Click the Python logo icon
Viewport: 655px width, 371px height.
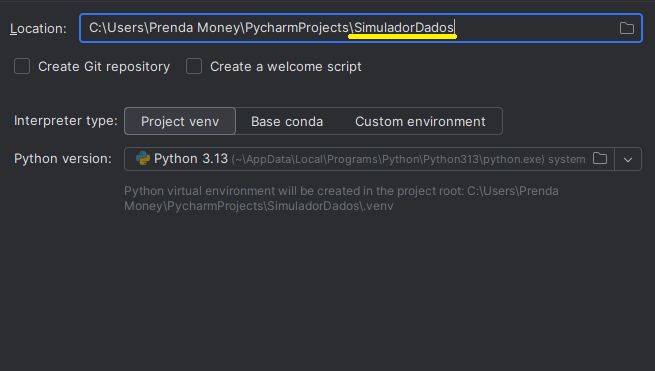pyautogui.click(x=143, y=158)
